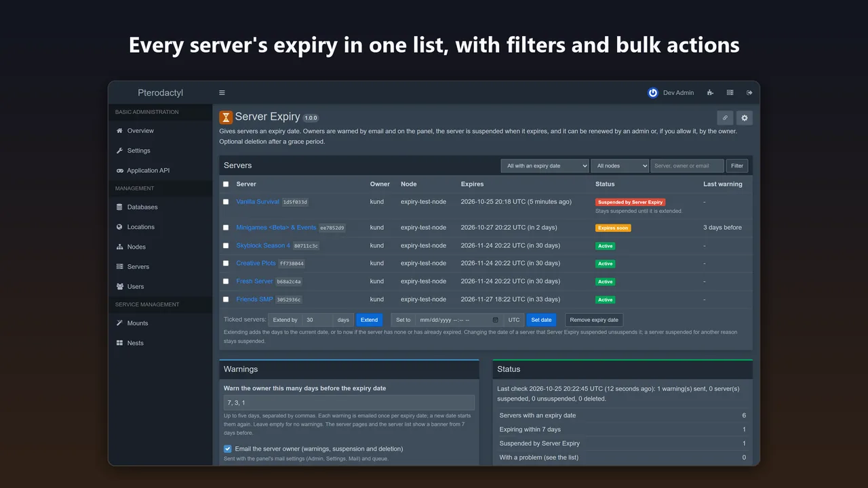The width and height of the screenshot is (868, 488).
Task: Click the warning days field showing 7, 3, 1
Action: 349,403
